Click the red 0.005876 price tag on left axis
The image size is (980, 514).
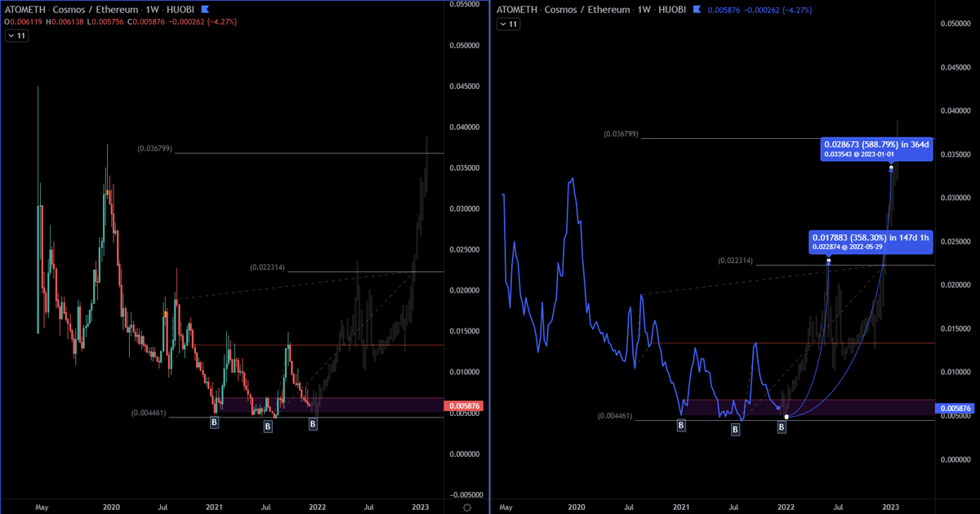(465, 405)
